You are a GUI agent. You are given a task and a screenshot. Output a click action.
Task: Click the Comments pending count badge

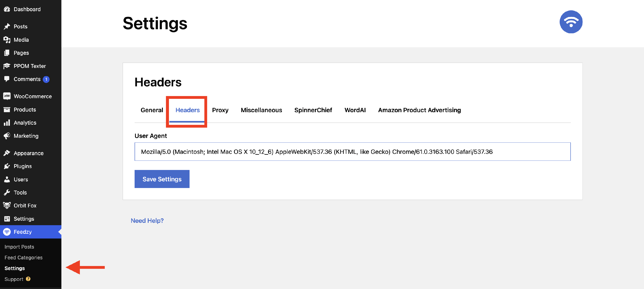point(46,79)
